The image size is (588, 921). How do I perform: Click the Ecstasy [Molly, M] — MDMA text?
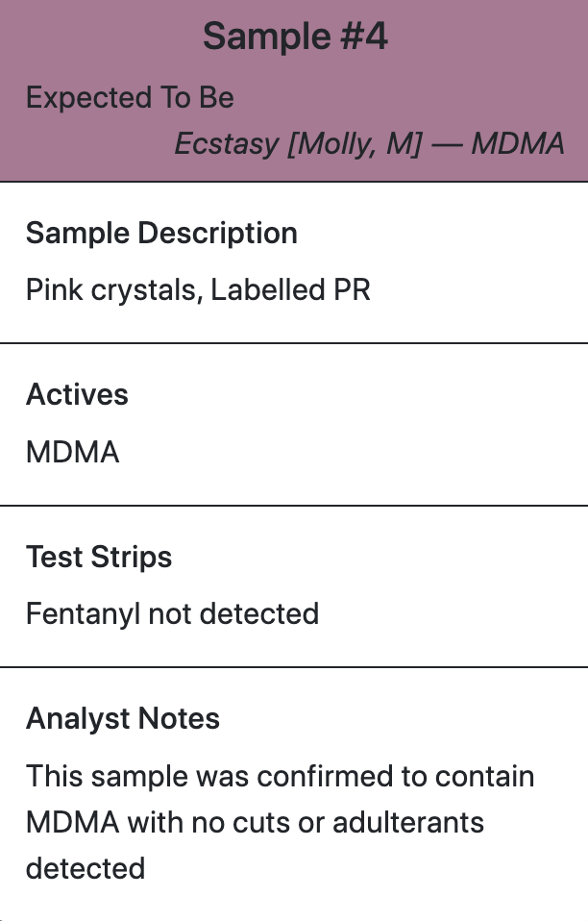pyautogui.click(x=370, y=144)
